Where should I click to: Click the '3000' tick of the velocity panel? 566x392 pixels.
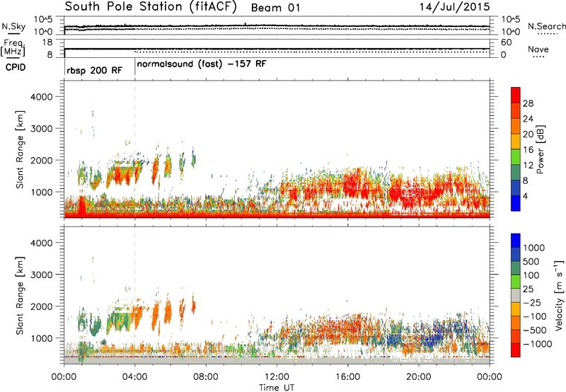click(41, 275)
